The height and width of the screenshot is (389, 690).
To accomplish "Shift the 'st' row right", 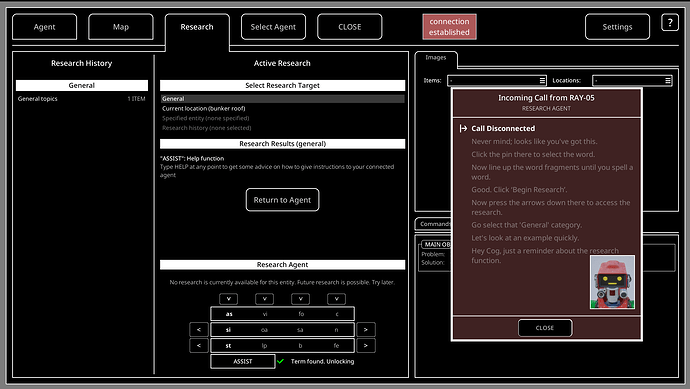I will 366,345.
